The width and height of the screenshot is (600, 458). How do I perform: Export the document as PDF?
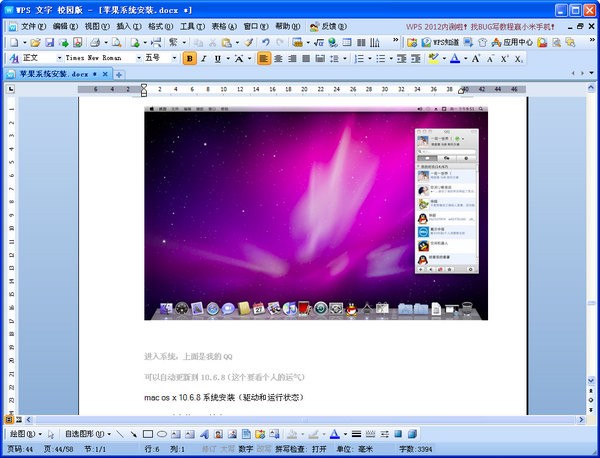pyautogui.click(x=78, y=42)
